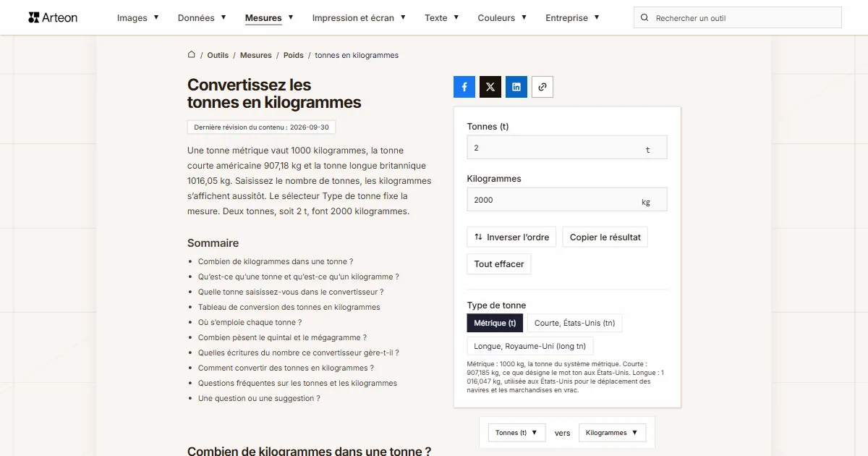
Task: Click the Kilogrammes input field
Action: (567, 200)
